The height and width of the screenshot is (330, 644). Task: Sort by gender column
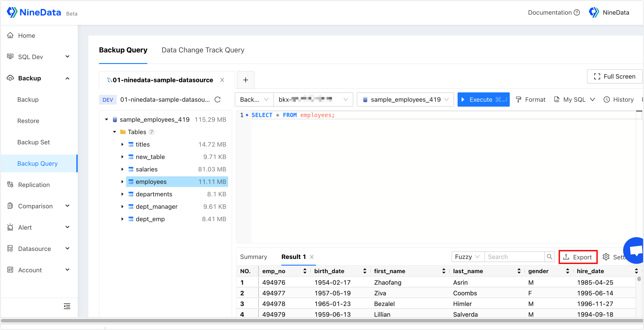click(567, 271)
